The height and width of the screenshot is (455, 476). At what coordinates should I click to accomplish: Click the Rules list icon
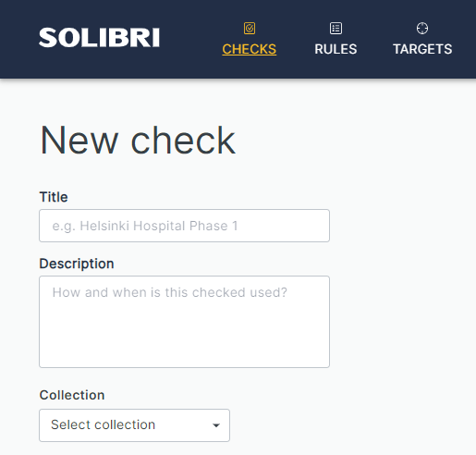(336, 28)
